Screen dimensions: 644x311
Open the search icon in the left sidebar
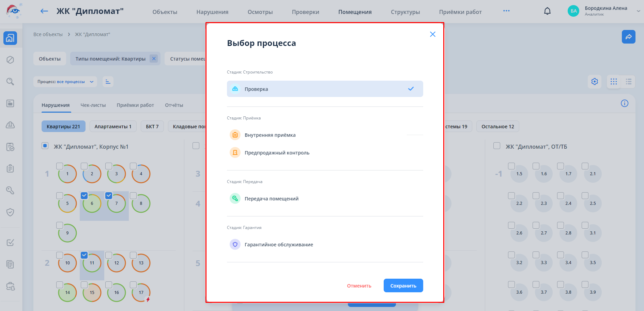(10, 82)
